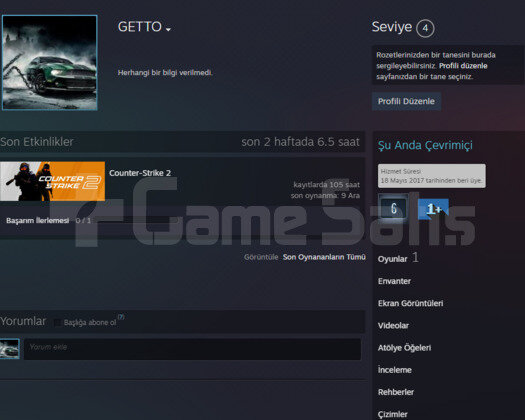Click the Hizmet Süresi tooltip box
Viewport: 525px width, 420px height.
click(x=432, y=176)
